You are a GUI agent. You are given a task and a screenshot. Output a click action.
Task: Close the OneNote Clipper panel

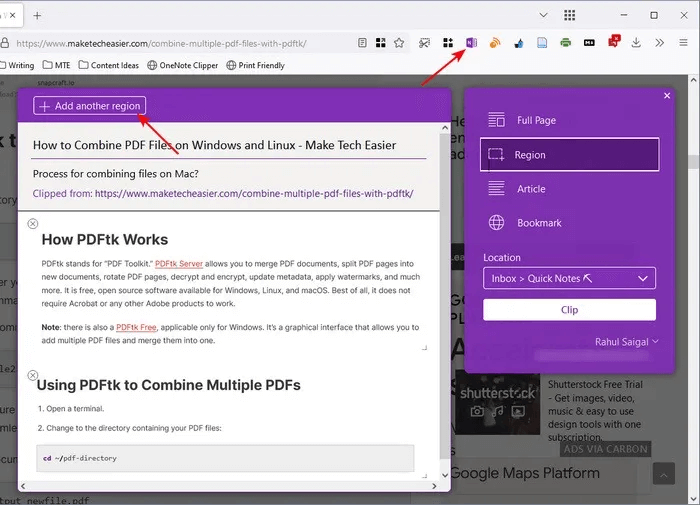(x=667, y=96)
